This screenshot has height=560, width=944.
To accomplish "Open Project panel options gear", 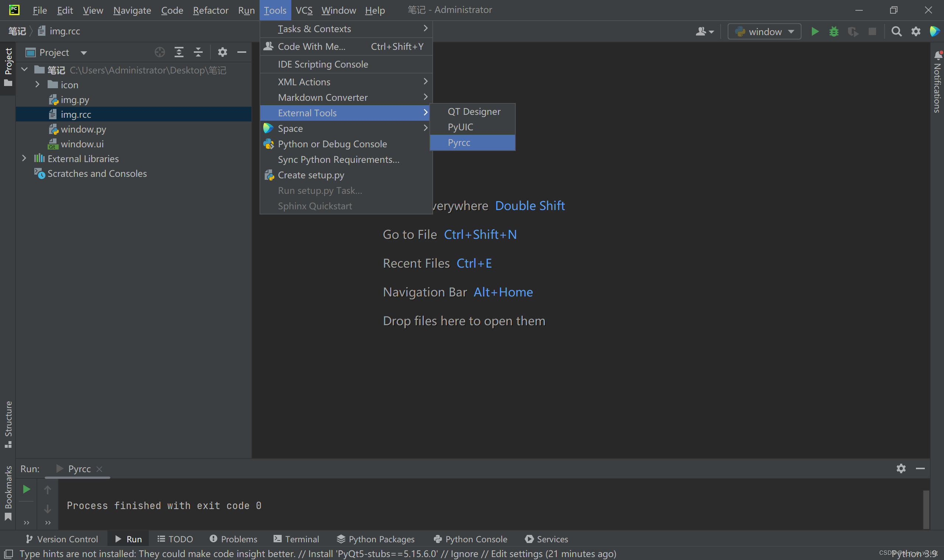I will [x=222, y=52].
